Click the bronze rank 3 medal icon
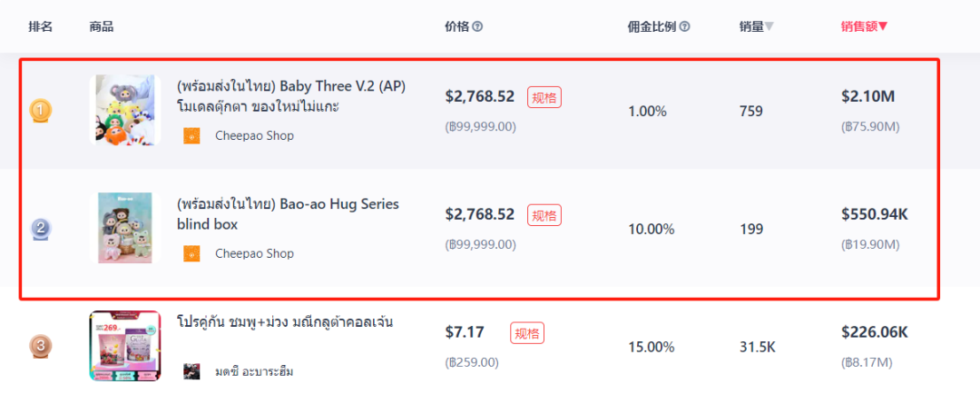This screenshot has width=980, height=404. pos(42,347)
